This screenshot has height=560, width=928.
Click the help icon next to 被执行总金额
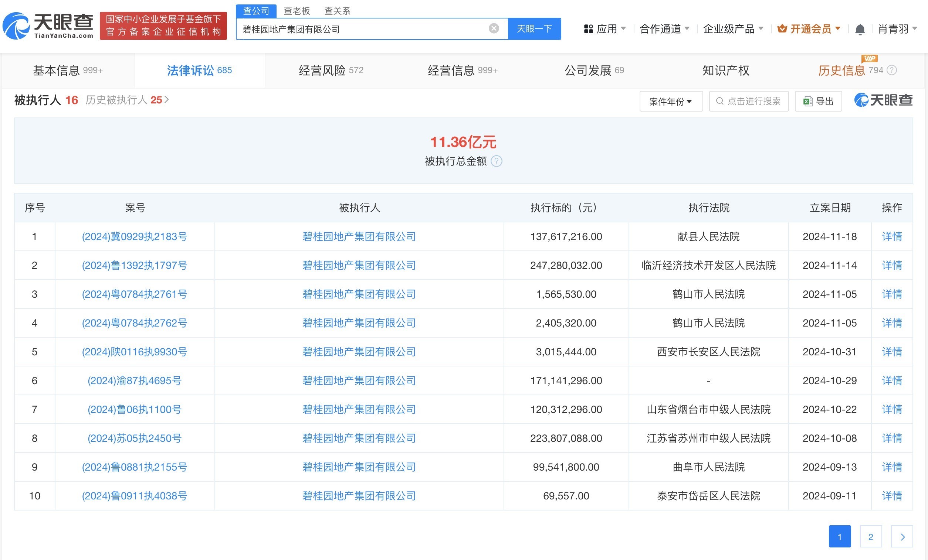[x=497, y=161]
